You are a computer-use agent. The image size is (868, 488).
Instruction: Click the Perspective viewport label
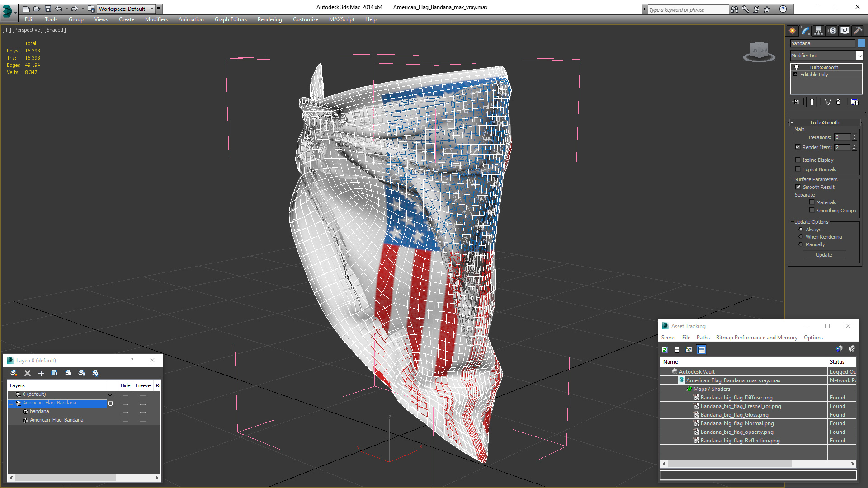point(27,30)
